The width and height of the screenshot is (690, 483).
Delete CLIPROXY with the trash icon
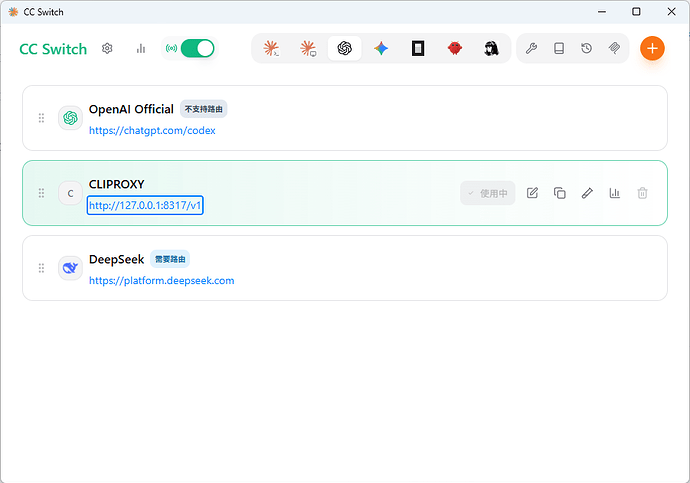(x=642, y=193)
